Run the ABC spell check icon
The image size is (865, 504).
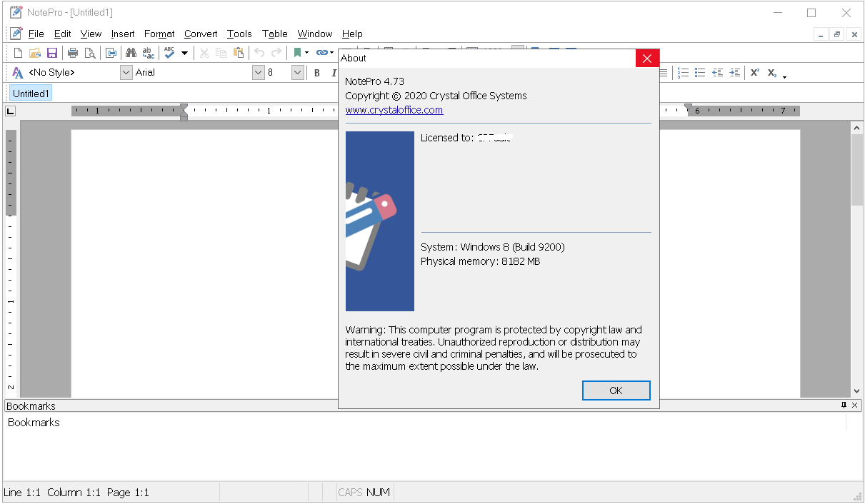pyautogui.click(x=170, y=53)
